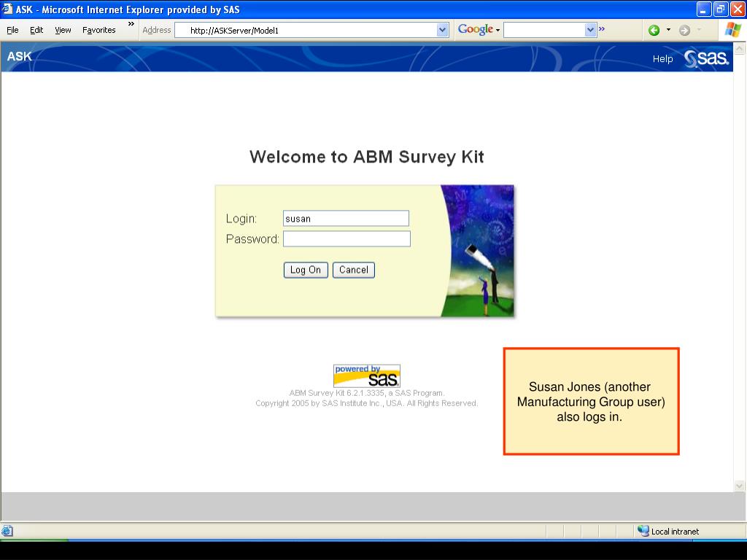The height and width of the screenshot is (560, 747).
Task: Click the Internet Explorer title bar icon
Action: click(x=8, y=9)
